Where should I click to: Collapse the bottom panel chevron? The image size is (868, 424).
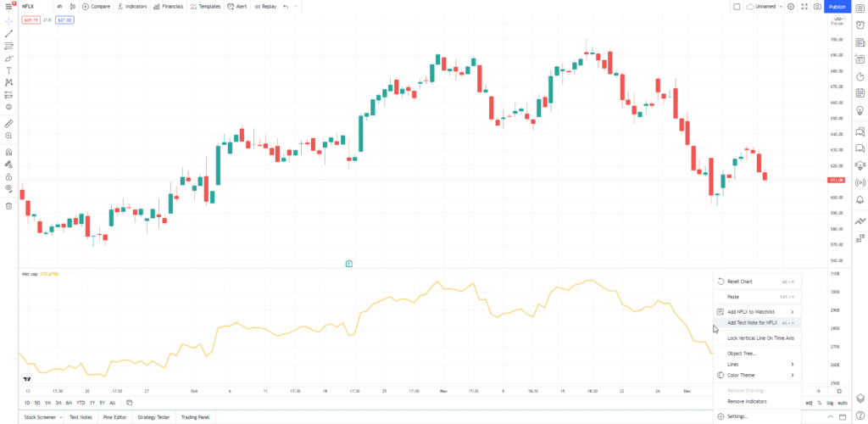click(830, 416)
